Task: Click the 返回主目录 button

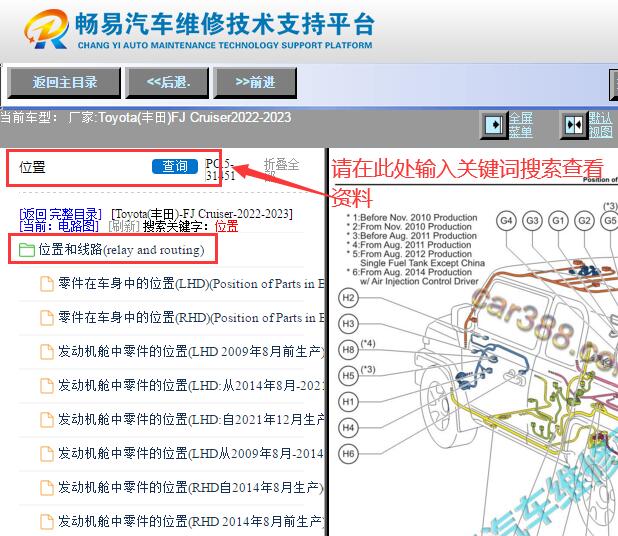Action: point(64,82)
